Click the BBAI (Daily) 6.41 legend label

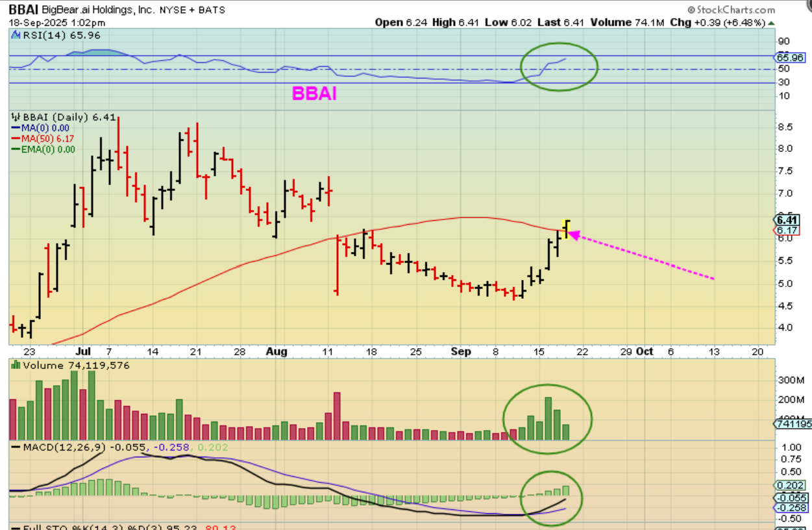click(x=69, y=118)
